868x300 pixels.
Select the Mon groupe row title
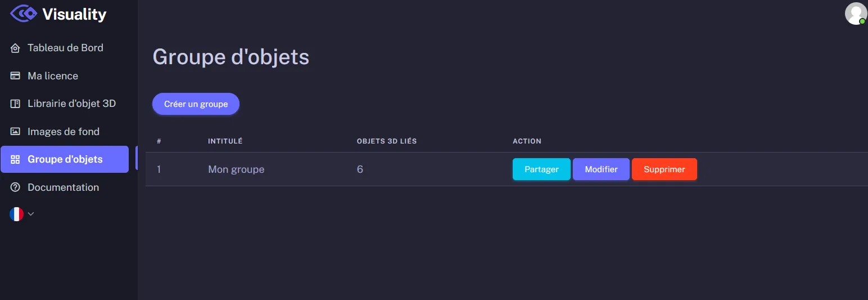(x=236, y=169)
